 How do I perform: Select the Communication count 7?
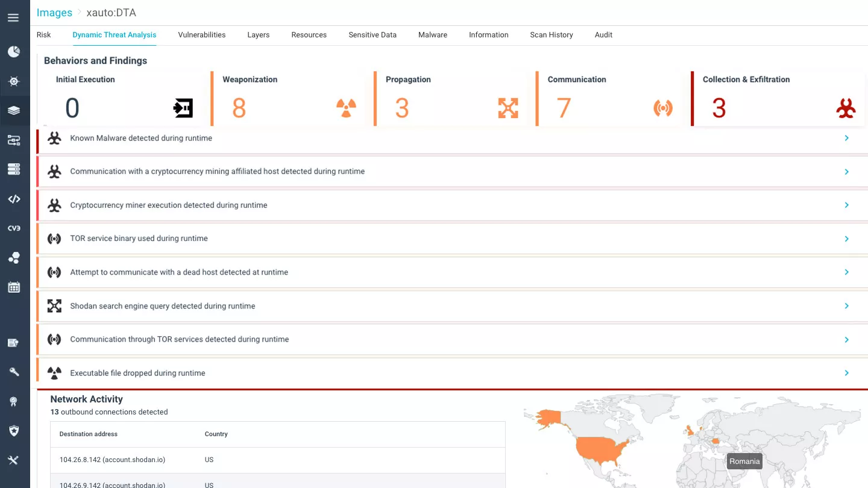click(564, 108)
